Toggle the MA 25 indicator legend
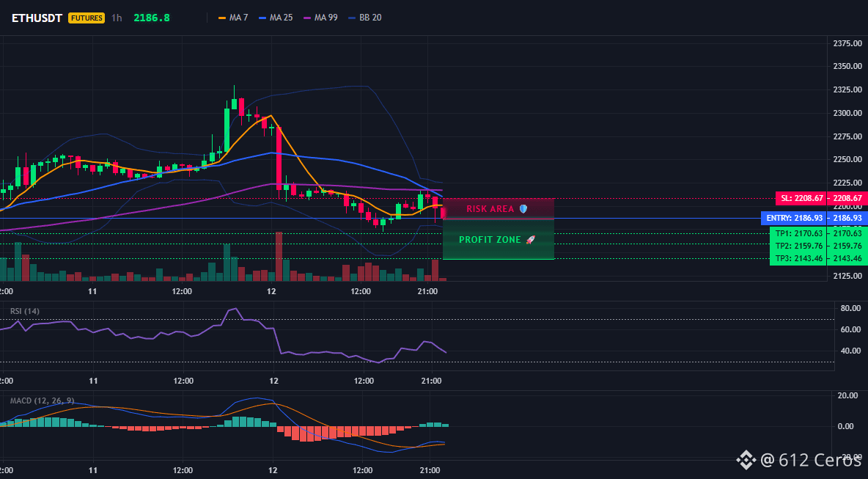This screenshot has height=479, width=868. 276,18
